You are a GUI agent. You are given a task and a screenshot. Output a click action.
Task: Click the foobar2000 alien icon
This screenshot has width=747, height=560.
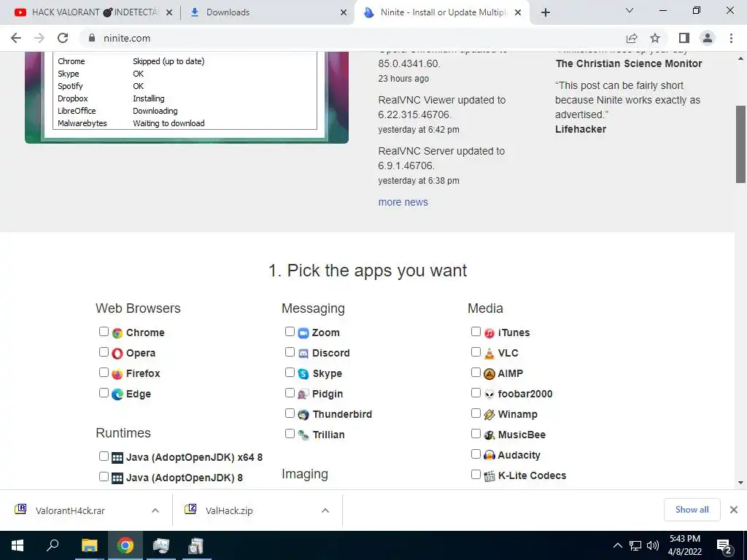coord(489,394)
